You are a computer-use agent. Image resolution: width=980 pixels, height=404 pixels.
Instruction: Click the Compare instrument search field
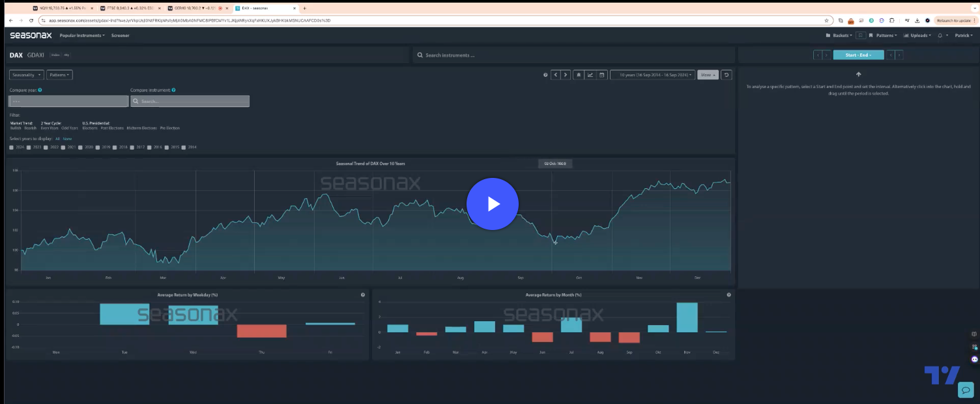coord(190,102)
